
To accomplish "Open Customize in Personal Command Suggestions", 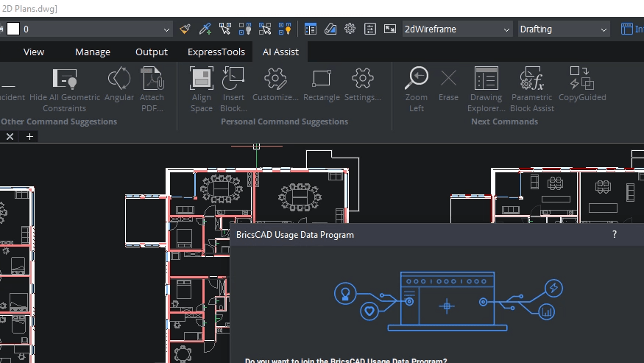I will click(275, 78).
